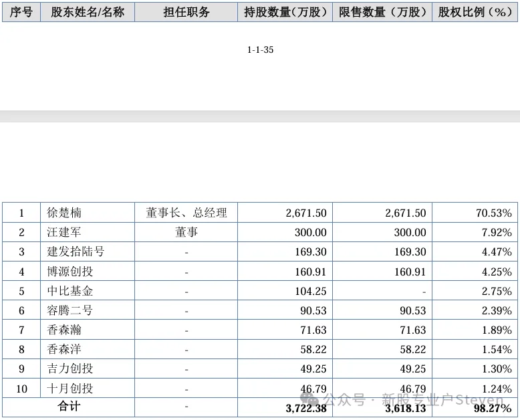
Task: Click the 新股专业户Steven watermark text
Action: (x=442, y=400)
